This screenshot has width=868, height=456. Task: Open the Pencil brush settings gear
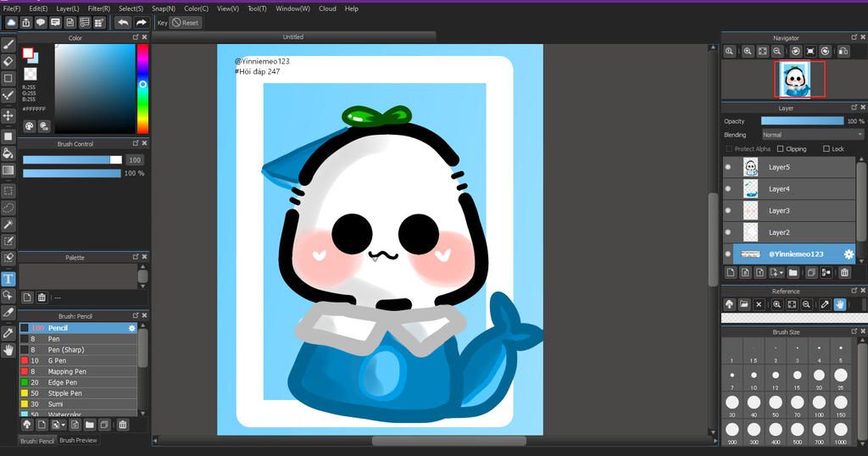point(131,328)
